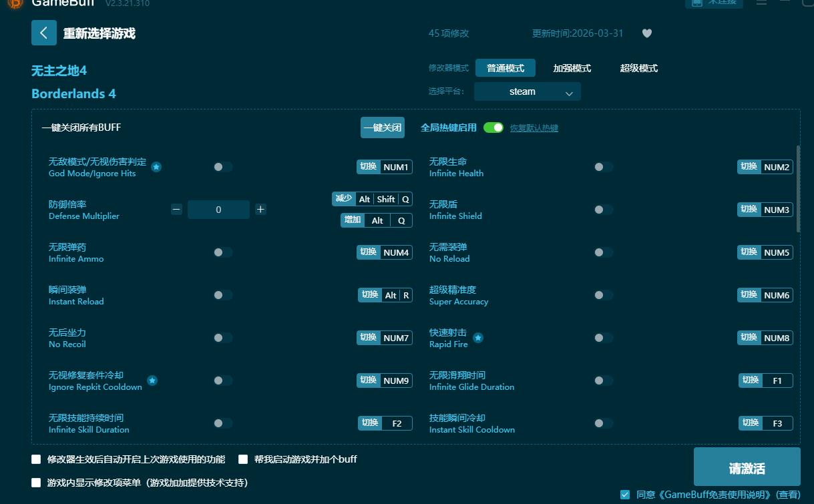814x504 pixels.
Task: Click the update date 2026-03-31 text
Action: point(578,33)
